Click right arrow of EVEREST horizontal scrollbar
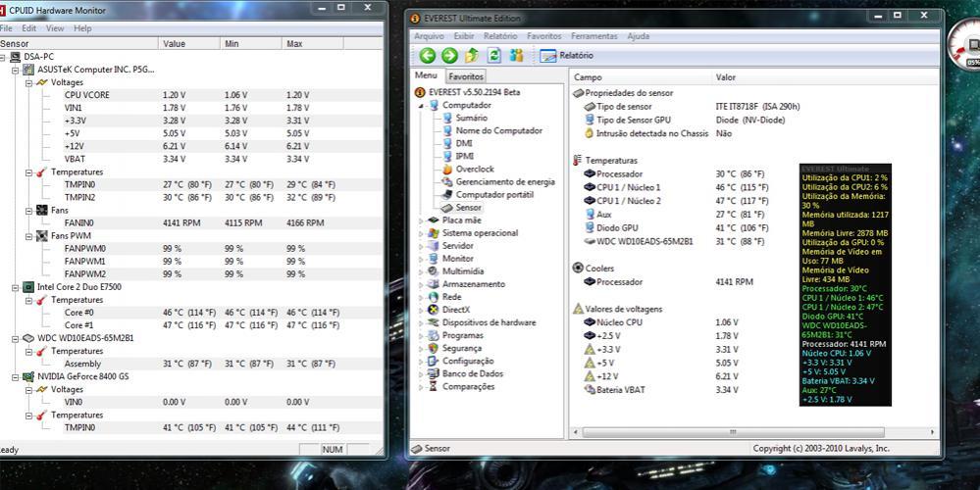The height and width of the screenshot is (490, 980). (933, 432)
